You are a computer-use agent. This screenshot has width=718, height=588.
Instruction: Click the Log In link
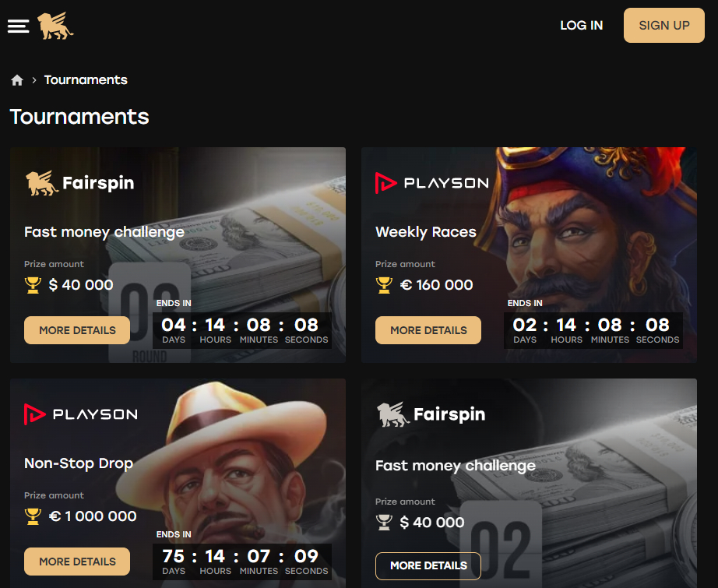coord(582,25)
